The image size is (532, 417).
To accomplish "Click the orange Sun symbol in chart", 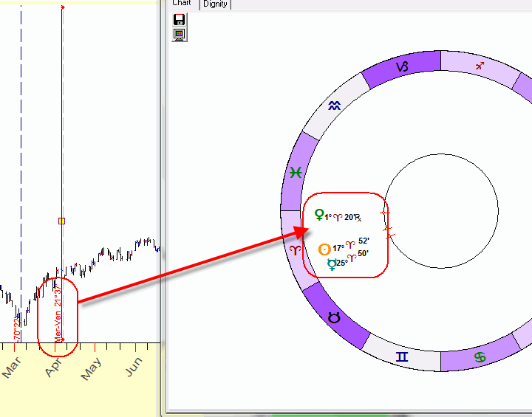I will pos(324,249).
